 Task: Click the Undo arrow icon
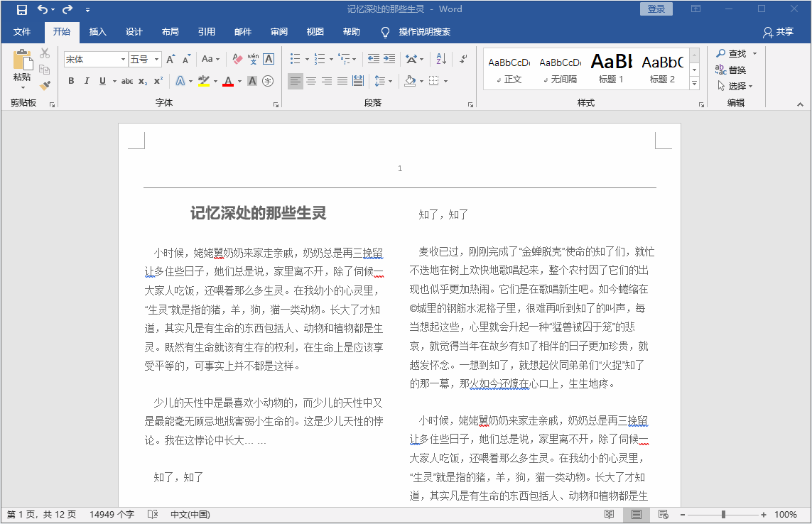pos(43,9)
